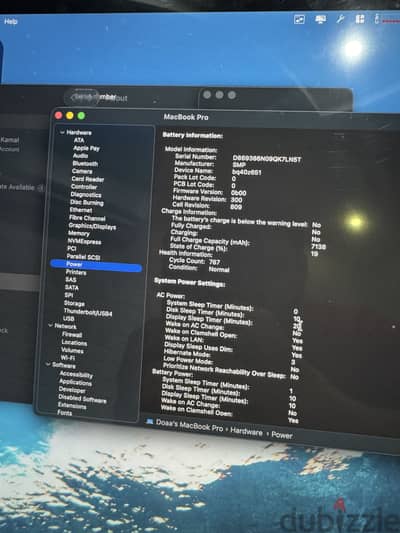
Task: Select Locations under Network
Action: [x=74, y=342]
